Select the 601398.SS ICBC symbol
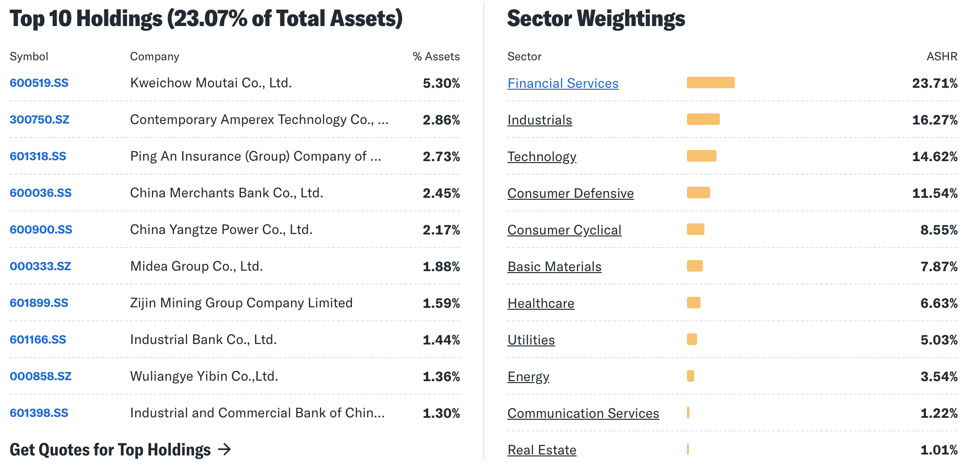Screen dimensions: 980x468 point(39,413)
